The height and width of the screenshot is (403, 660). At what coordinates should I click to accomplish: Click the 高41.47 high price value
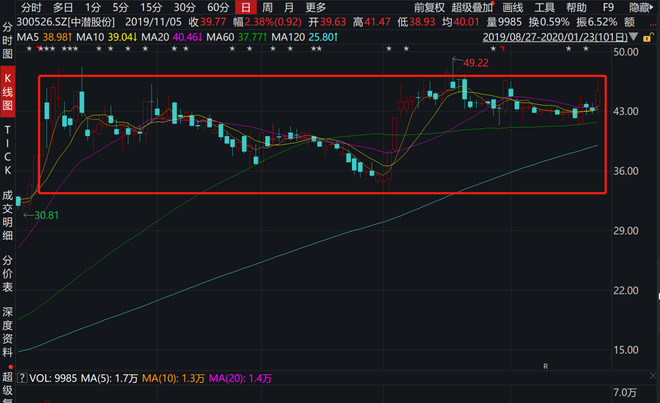point(371,22)
